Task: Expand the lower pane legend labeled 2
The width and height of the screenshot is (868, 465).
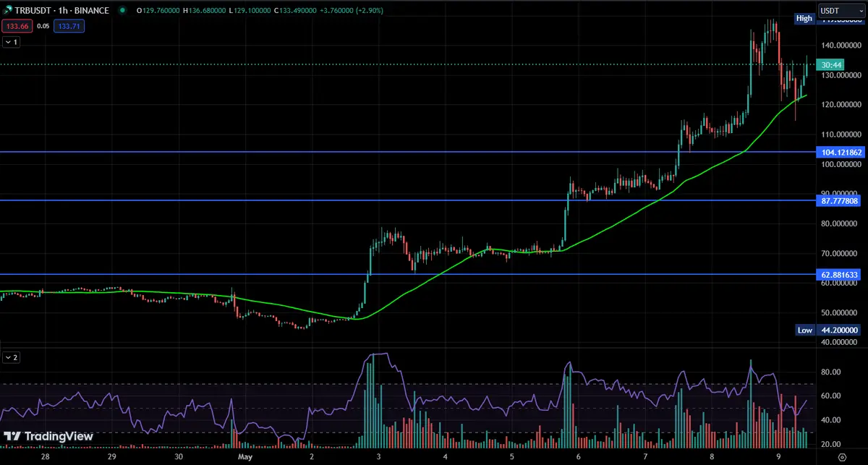Action: tap(12, 357)
